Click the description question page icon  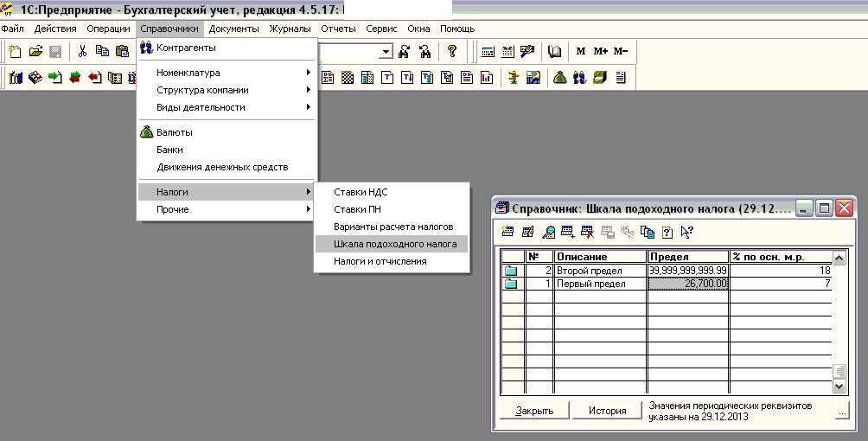point(667,232)
